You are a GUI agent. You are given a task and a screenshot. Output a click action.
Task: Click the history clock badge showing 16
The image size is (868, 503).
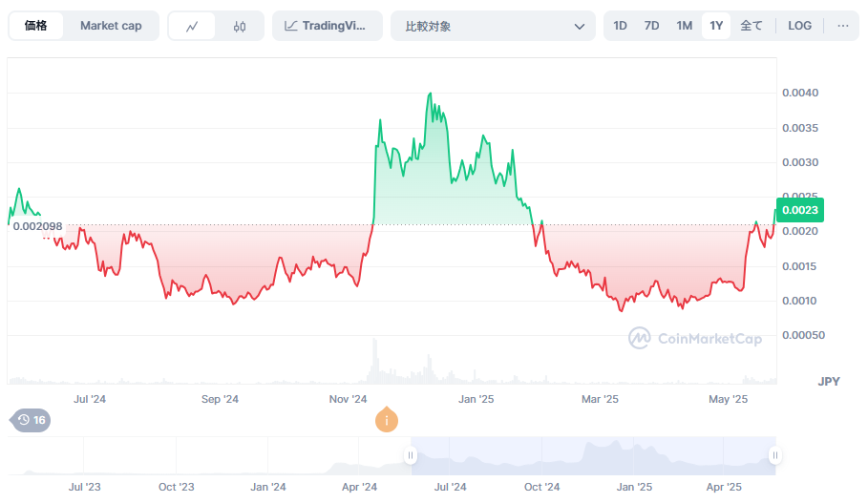coord(30,420)
